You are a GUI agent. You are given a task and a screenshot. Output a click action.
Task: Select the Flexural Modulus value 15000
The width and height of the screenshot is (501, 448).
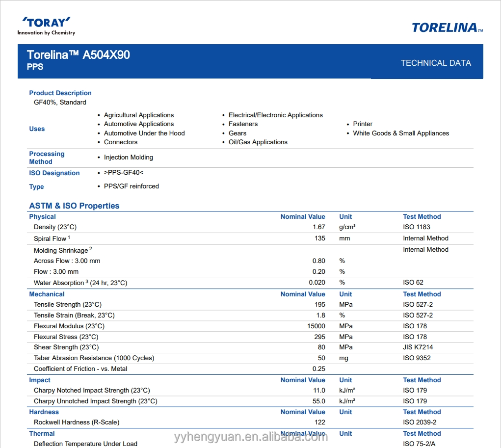(316, 326)
